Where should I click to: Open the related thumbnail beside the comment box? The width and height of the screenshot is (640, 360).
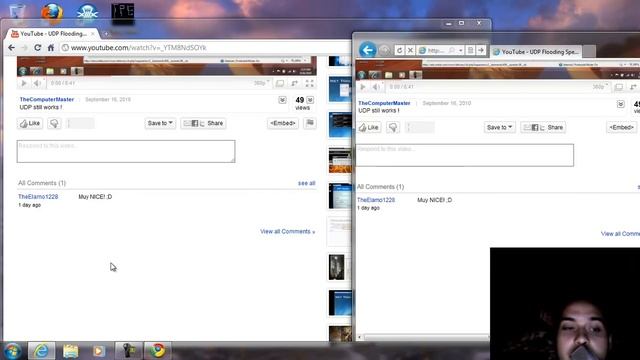[x=340, y=160]
